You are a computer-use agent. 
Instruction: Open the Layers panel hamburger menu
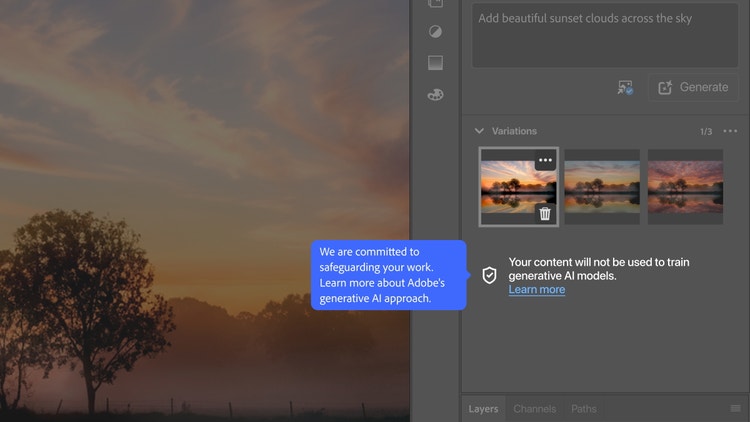pos(736,408)
